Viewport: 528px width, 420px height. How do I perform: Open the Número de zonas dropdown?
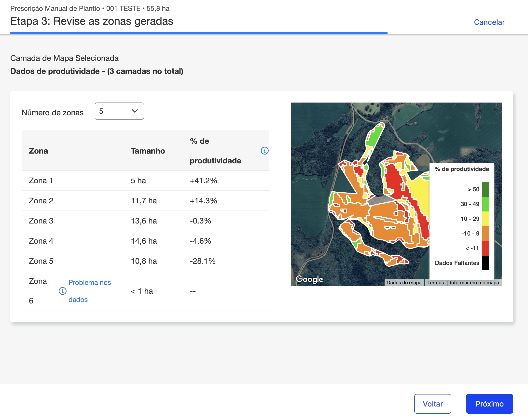119,111
